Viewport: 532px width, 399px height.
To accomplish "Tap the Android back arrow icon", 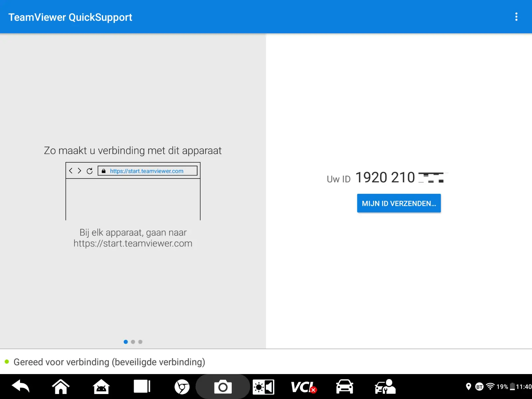I will [x=21, y=387].
